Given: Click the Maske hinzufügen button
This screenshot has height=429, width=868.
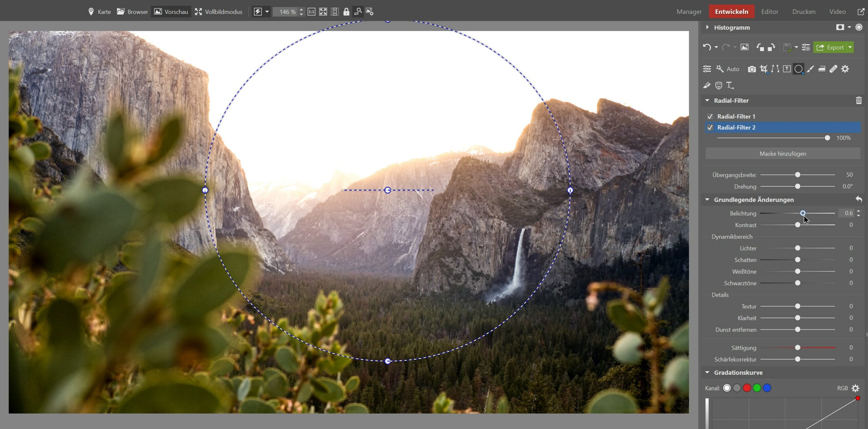Looking at the screenshot, I should [x=783, y=154].
